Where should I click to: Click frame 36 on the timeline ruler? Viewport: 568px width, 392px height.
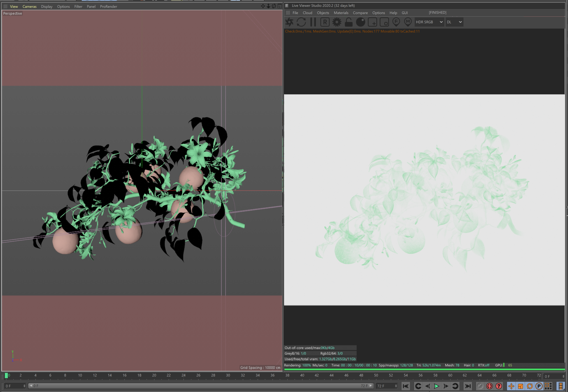pos(272,376)
